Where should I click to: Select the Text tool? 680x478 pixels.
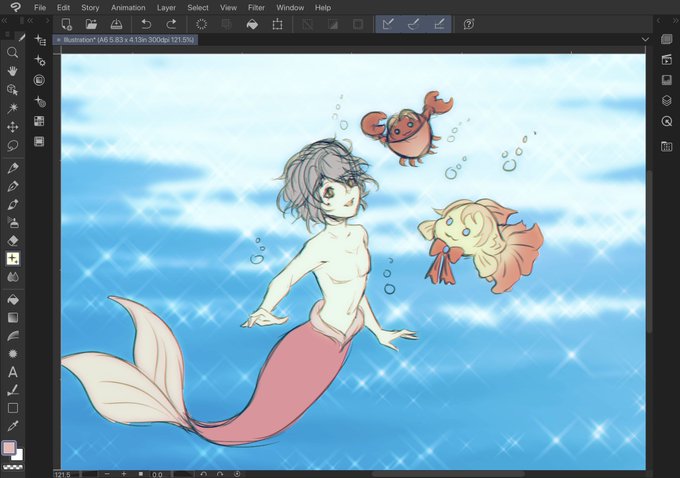(x=13, y=372)
